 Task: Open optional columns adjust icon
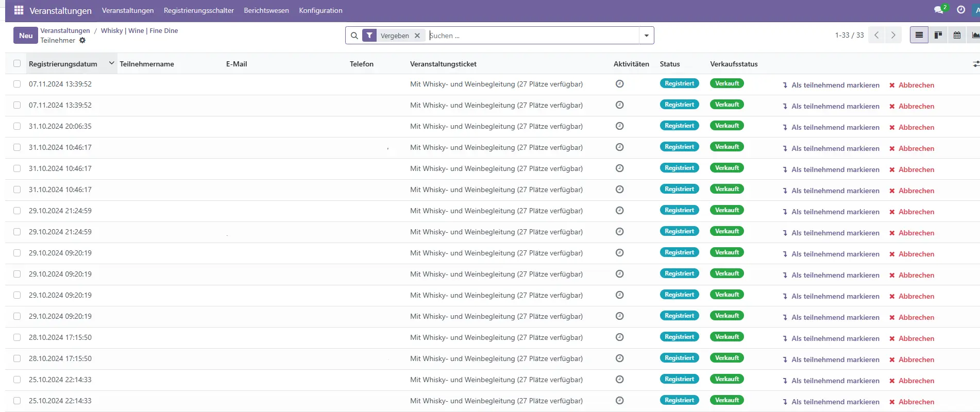click(x=976, y=64)
